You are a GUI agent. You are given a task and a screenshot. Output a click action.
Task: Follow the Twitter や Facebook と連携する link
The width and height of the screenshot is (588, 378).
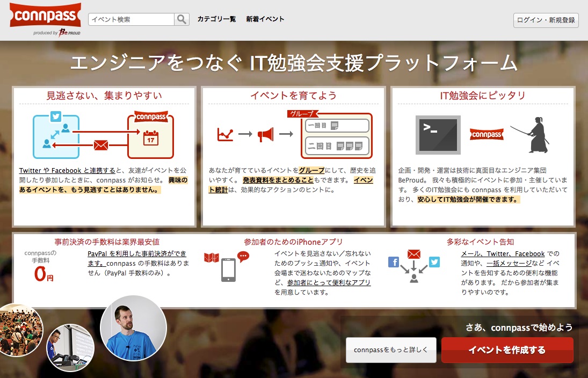tap(67, 171)
